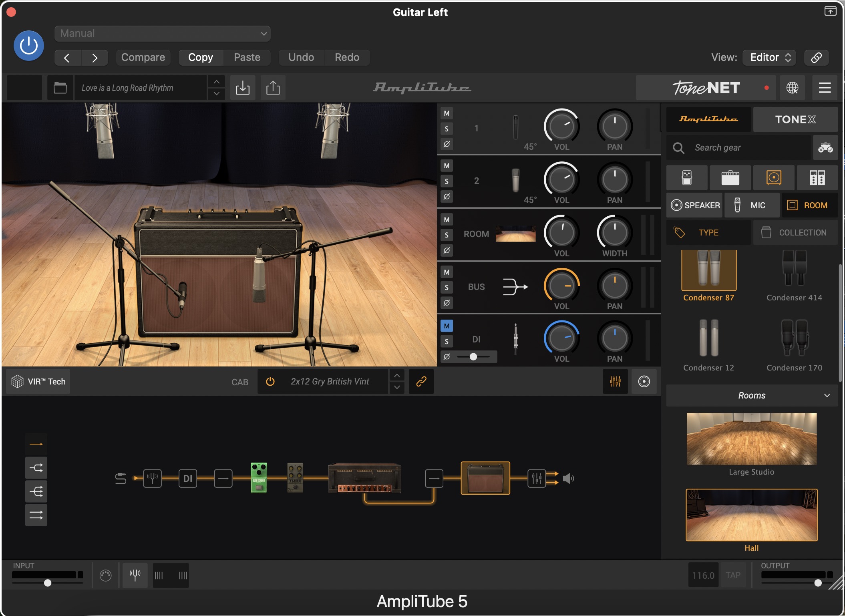
Task: Select the amplifier head in chain
Action: pyautogui.click(x=364, y=478)
